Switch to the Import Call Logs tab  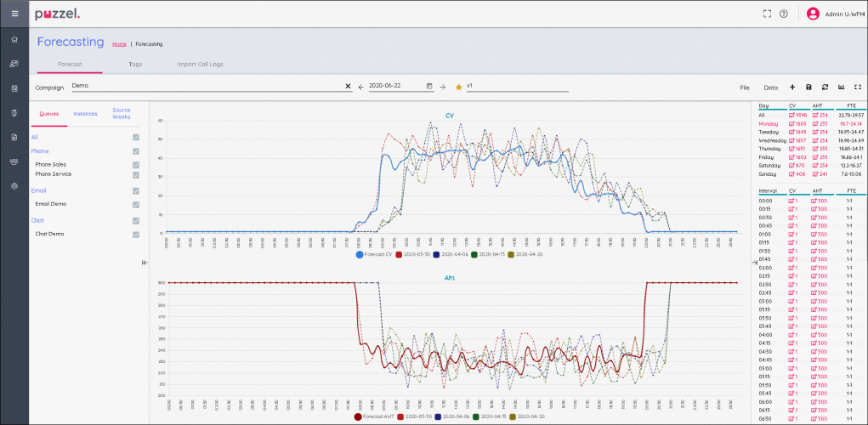click(x=200, y=64)
